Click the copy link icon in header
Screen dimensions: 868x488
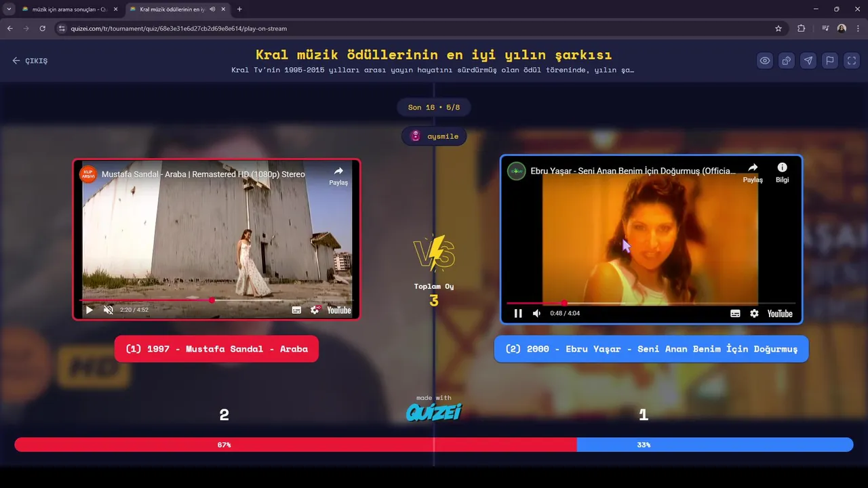pos(787,60)
